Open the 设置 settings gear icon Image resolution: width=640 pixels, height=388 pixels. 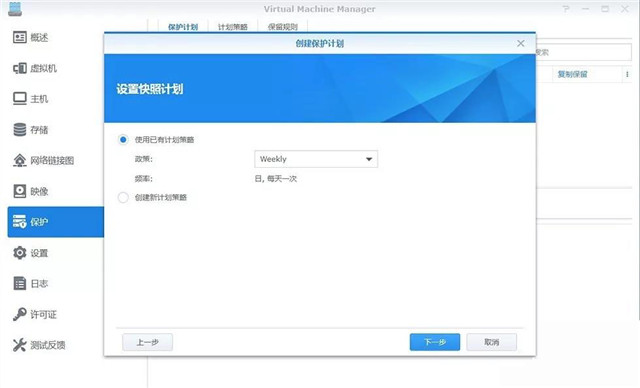click(20, 253)
